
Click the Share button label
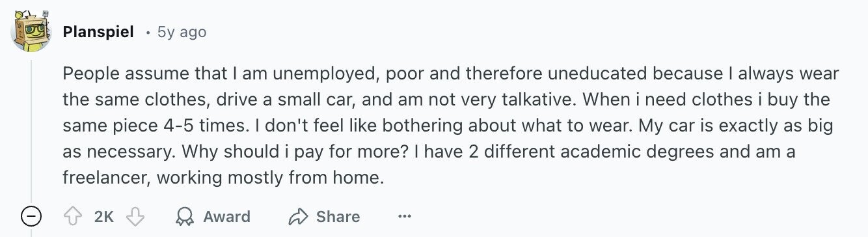[338, 216]
